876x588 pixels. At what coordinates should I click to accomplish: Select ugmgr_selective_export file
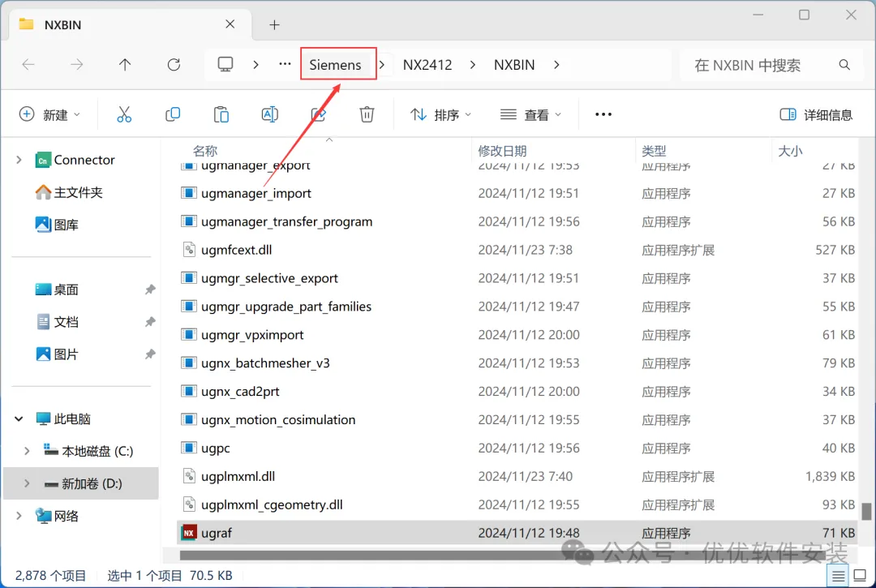pyautogui.click(x=517, y=278)
